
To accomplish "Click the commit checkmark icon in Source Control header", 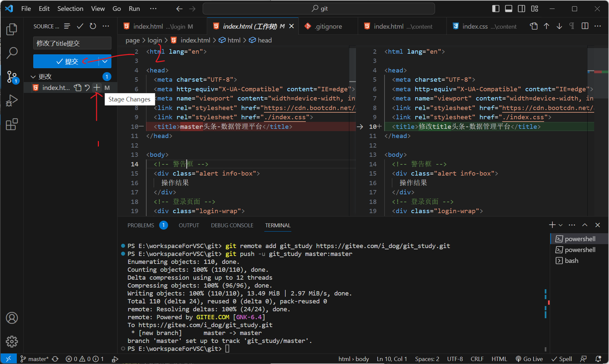I will pos(80,26).
